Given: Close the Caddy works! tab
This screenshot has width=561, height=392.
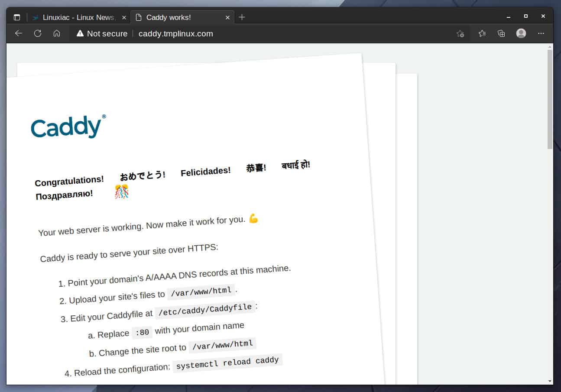Looking at the screenshot, I should pos(227,17).
